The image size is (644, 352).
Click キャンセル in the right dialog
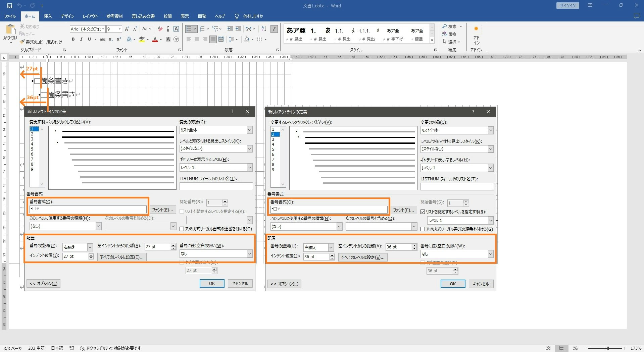[481, 284]
